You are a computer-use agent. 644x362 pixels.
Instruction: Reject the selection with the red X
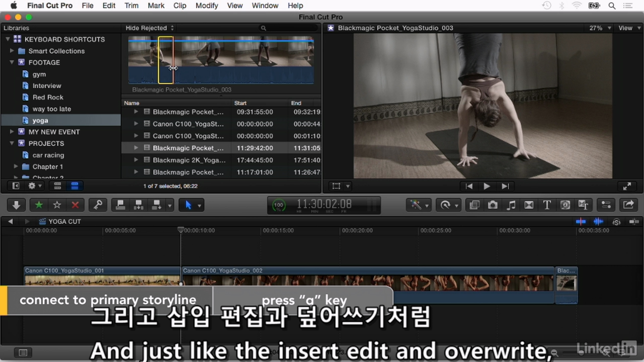pyautogui.click(x=75, y=205)
